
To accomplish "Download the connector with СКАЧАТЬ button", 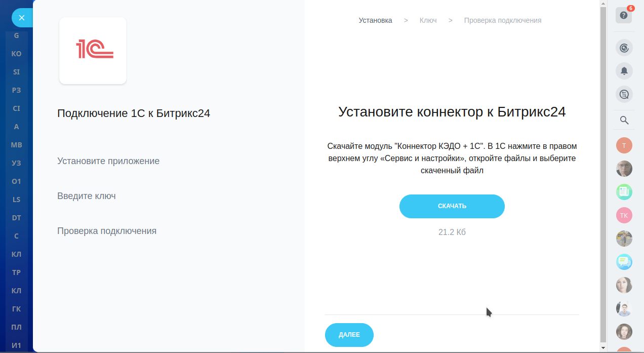I will point(452,206).
